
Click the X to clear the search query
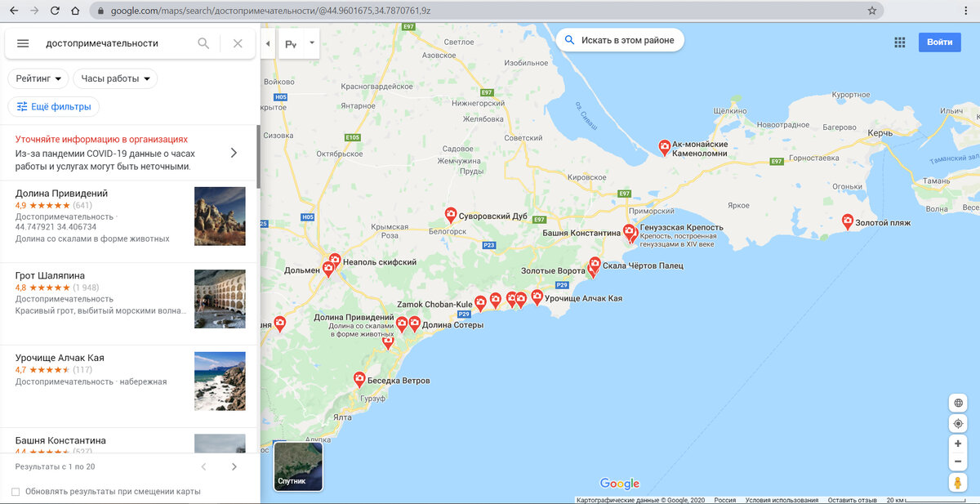[238, 43]
